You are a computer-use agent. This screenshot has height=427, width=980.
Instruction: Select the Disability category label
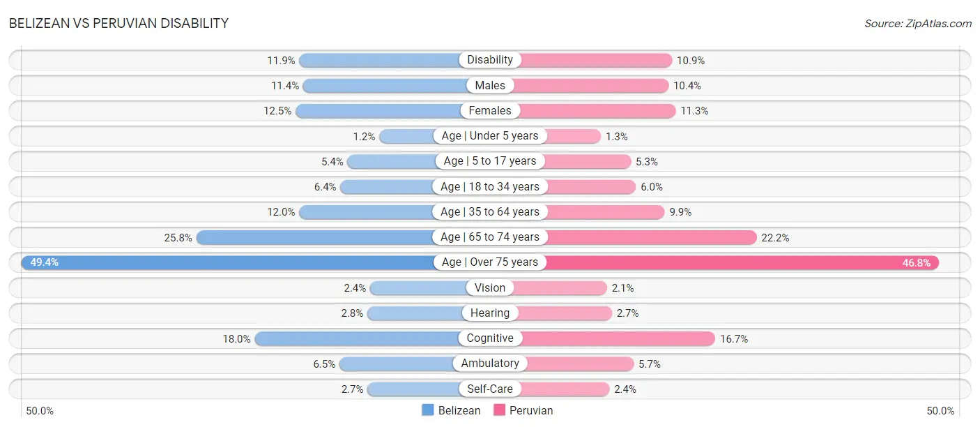tap(490, 60)
